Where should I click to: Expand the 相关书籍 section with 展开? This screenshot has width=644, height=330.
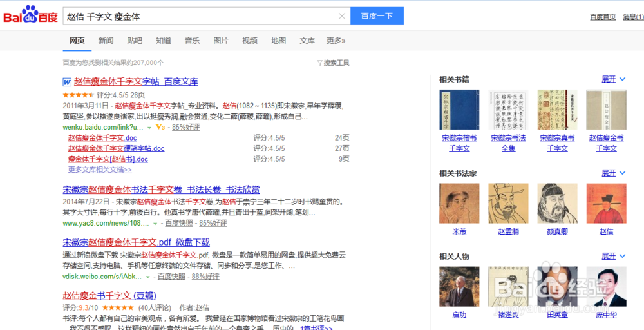tap(613, 79)
